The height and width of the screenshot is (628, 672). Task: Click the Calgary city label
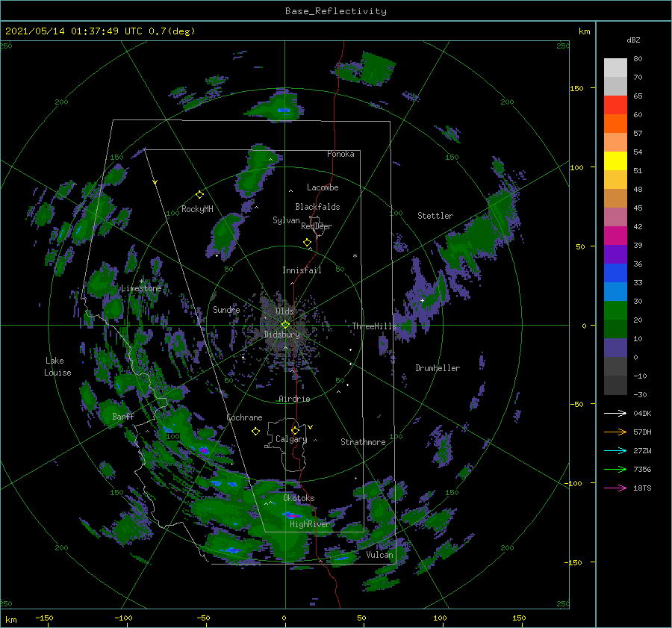pyautogui.click(x=291, y=439)
